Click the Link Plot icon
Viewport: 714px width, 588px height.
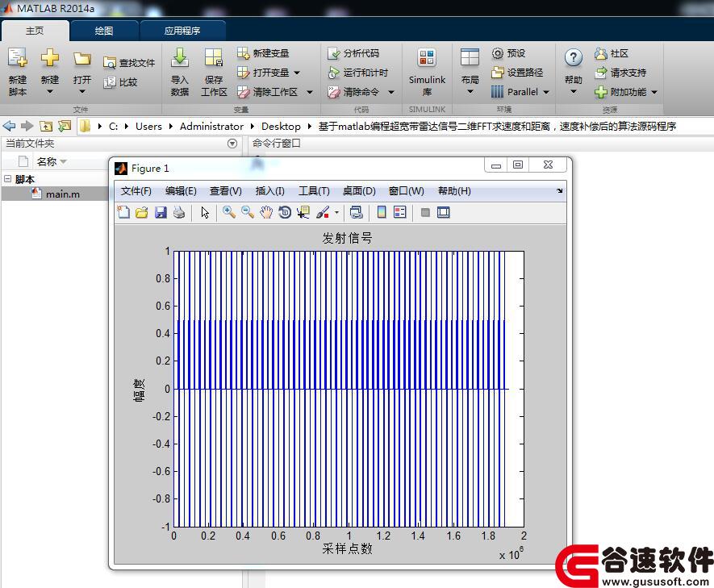pyautogui.click(x=356, y=213)
